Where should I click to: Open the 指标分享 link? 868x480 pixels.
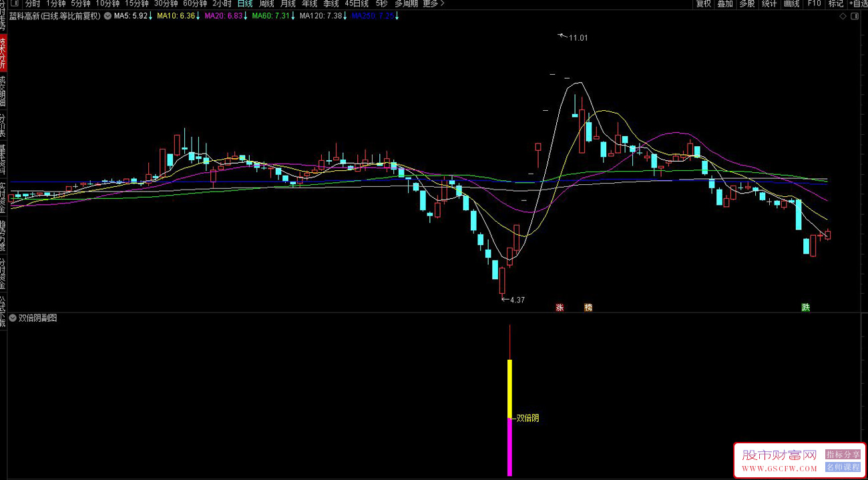(843, 455)
